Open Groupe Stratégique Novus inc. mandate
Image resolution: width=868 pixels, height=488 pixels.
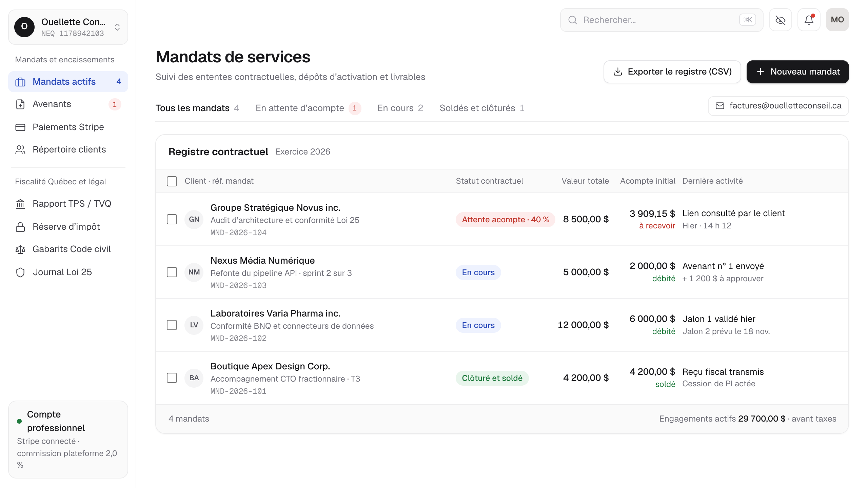click(x=275, y=208)
